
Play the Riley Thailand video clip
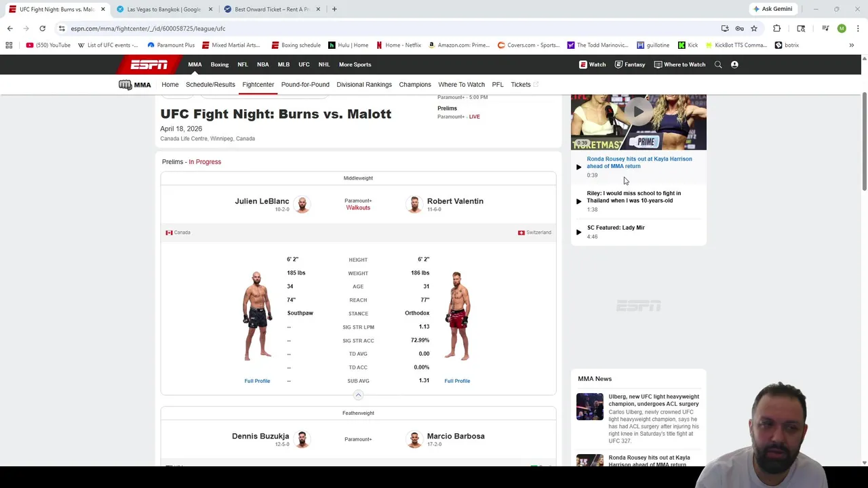[x=578, y=201]
